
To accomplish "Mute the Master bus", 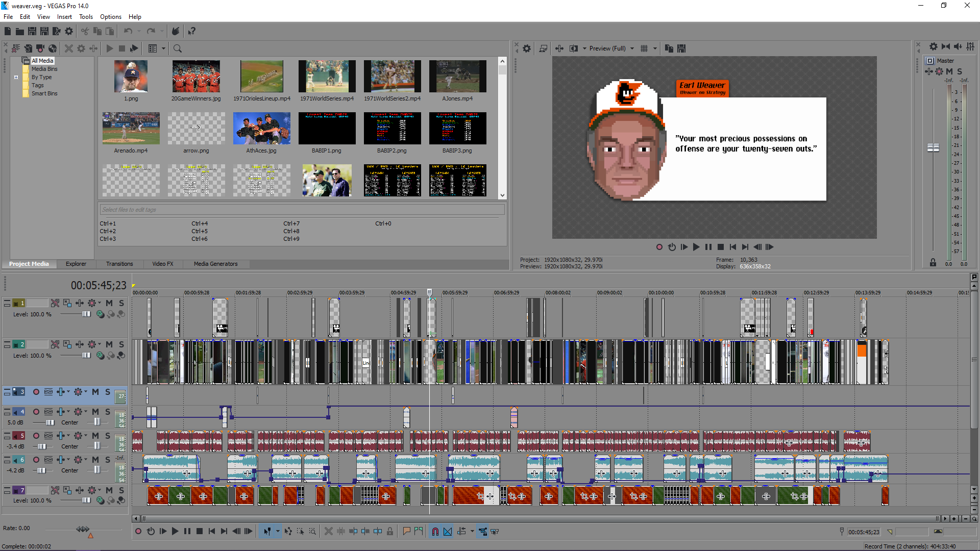I will 949,72.
